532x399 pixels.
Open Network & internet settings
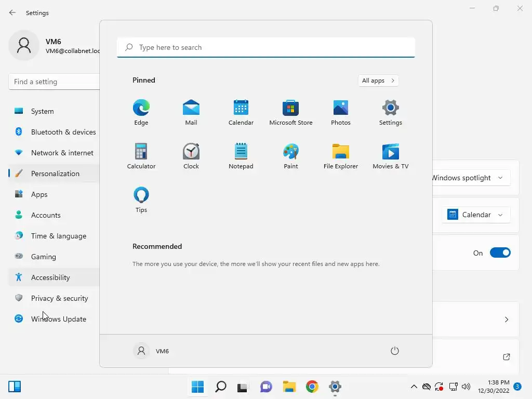pos(54,153)
